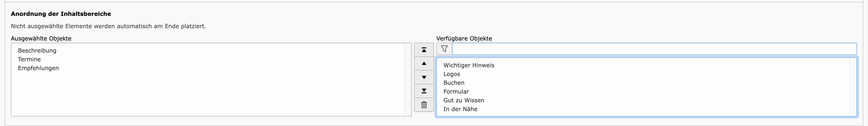Move selected item up one position

pyautogui.click(x=424, y=63)
